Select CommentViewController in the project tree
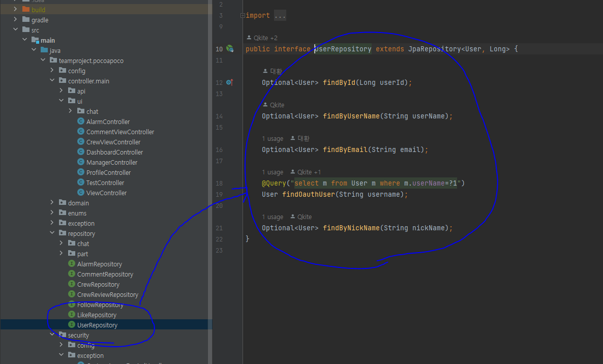Screen dimensions: 603x364 [120, 132]
